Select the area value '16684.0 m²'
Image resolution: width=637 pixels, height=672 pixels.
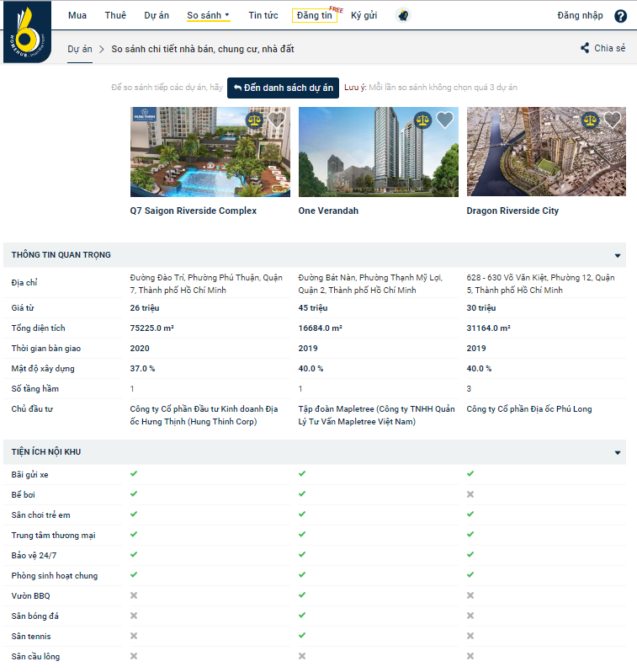(x=321, y=328)
